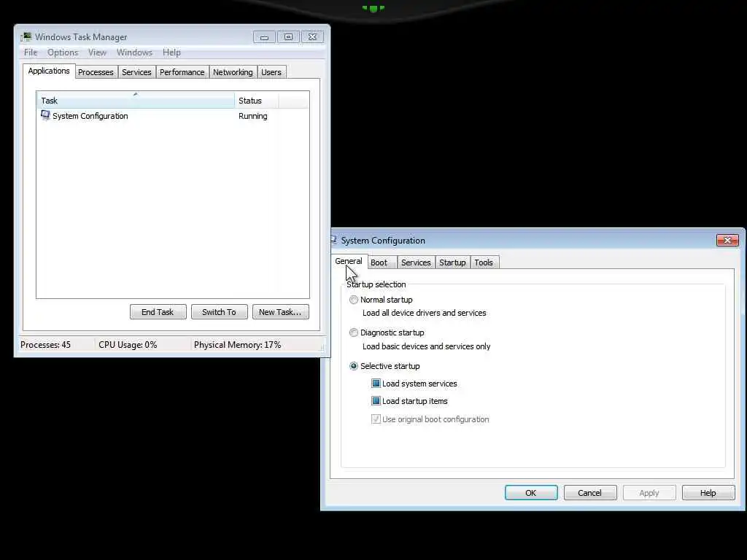Switch to the Users tab
This screenshot has width=747, height=560.
271,72
